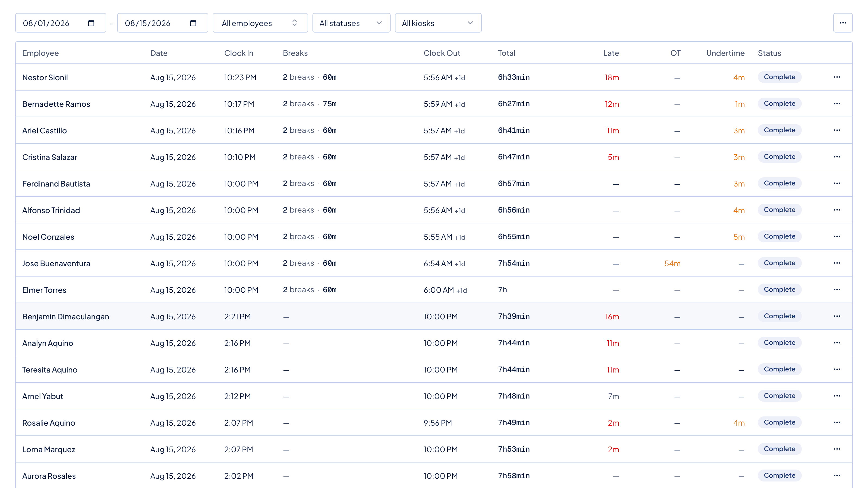
Task: Open row actions for Ferdinand Bautista
Action: (837, 184)
